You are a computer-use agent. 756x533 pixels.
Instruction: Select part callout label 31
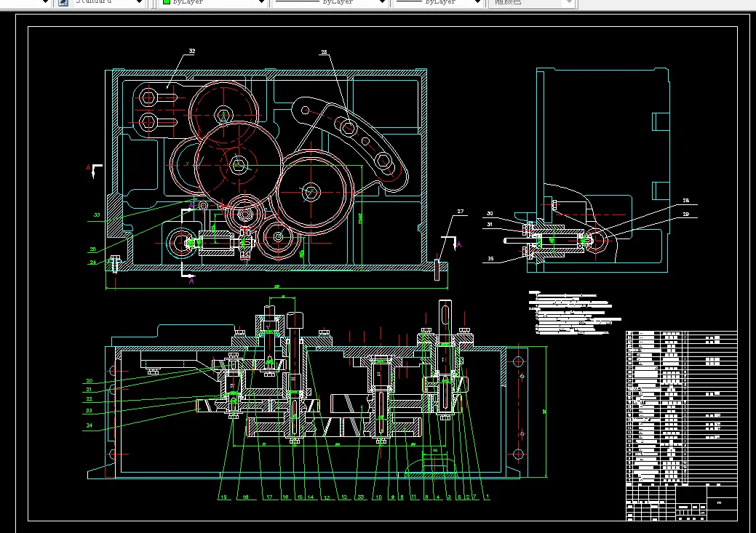[x=490, y=225]
